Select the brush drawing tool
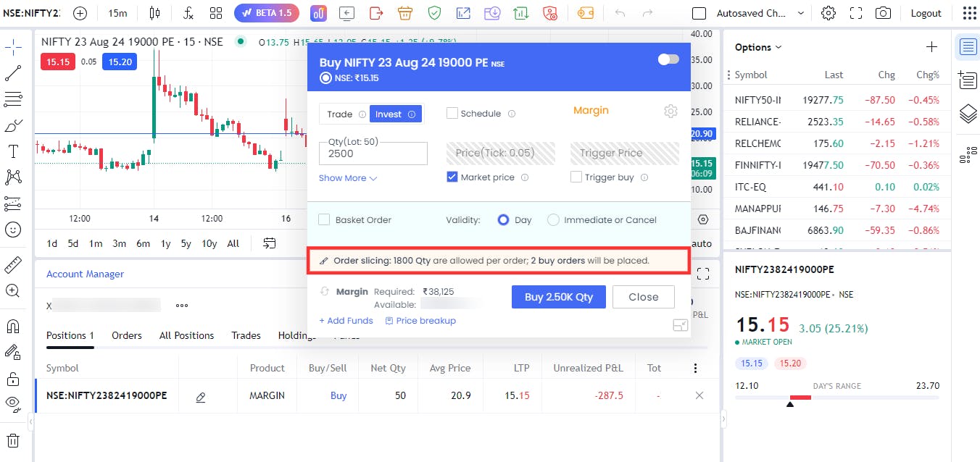Screen dimensions: 980x462 pos(13,125)
